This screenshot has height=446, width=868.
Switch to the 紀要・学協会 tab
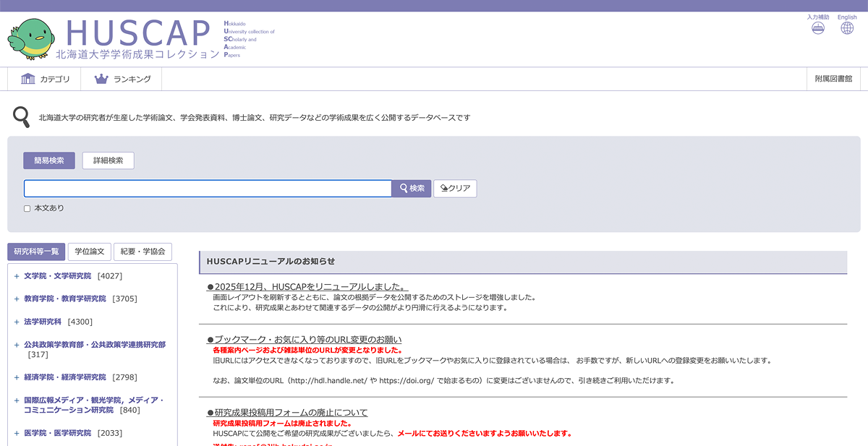pyautogui.click(x=142, y=251)
